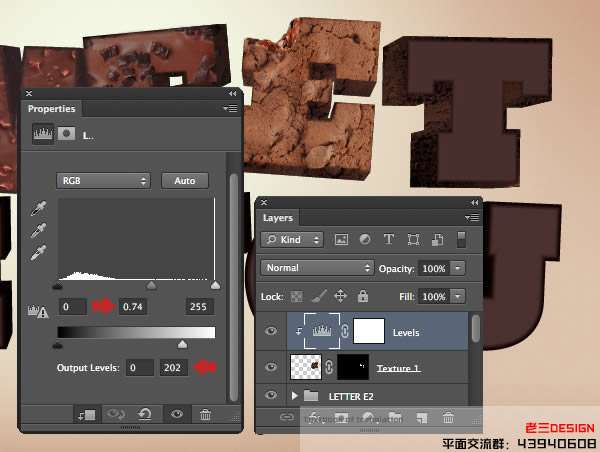
Task: Click the input shadow value field 0
Action: click(72, 307)
